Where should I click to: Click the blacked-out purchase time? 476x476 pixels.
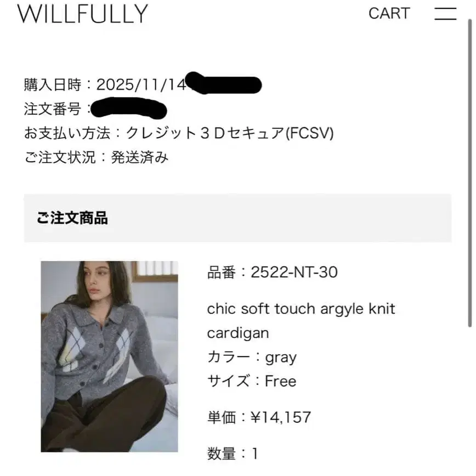pos(223,83)
